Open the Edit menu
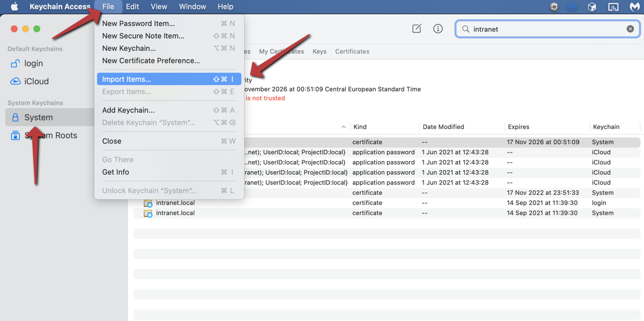 (133, 7)
